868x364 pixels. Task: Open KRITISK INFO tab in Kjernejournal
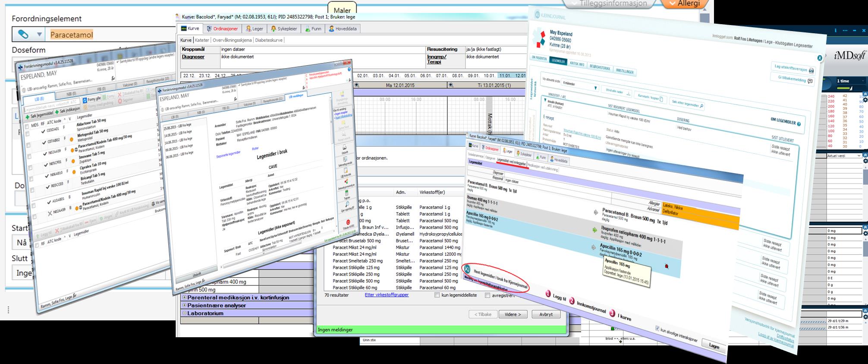point(577,64)
